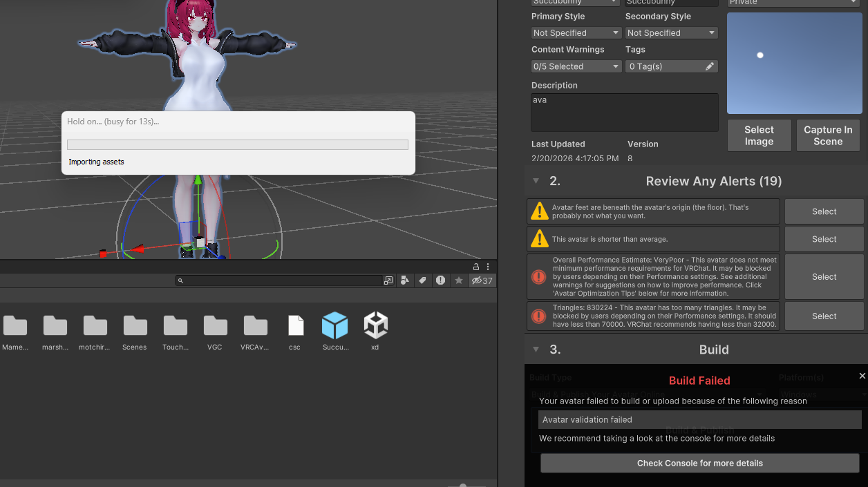Select the csc file asset
868x487 pixels.
click(x=295, y=326)
